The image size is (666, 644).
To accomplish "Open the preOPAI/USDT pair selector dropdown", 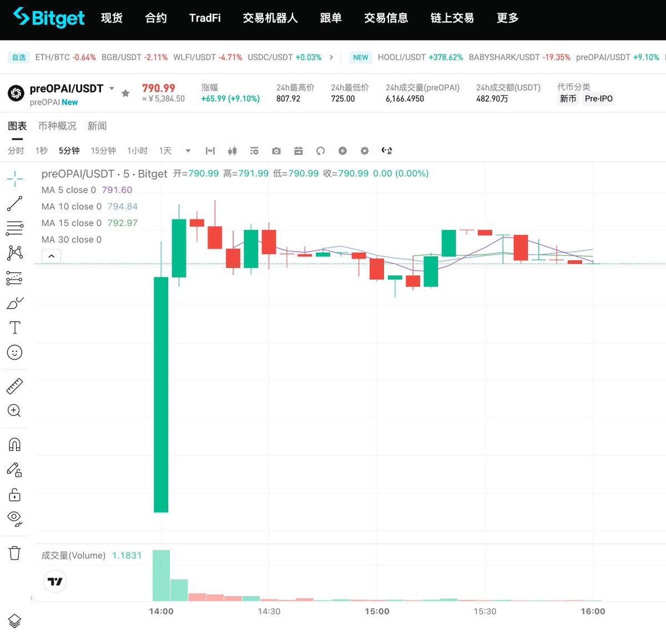I will [112, 88].
